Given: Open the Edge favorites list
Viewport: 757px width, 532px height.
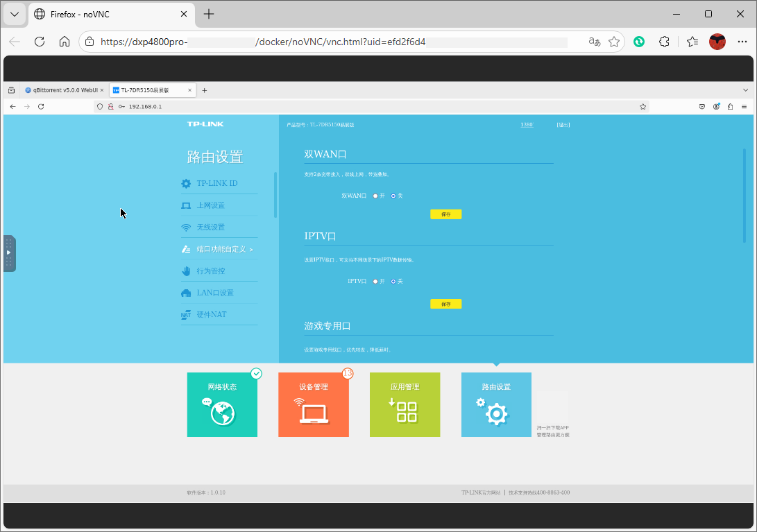Looking at the screenshot, I should (x=692, y=42).
